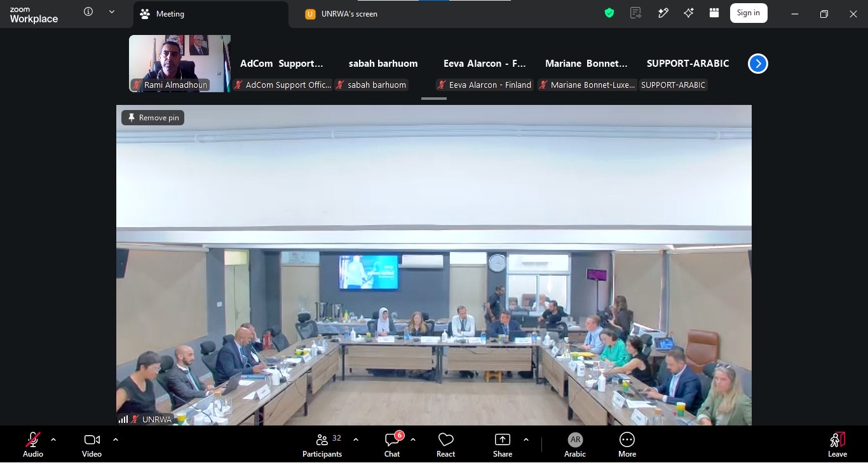868x463 pixels.
Task: Open the Apps grid icon in title bar
Action: (714, 13)
